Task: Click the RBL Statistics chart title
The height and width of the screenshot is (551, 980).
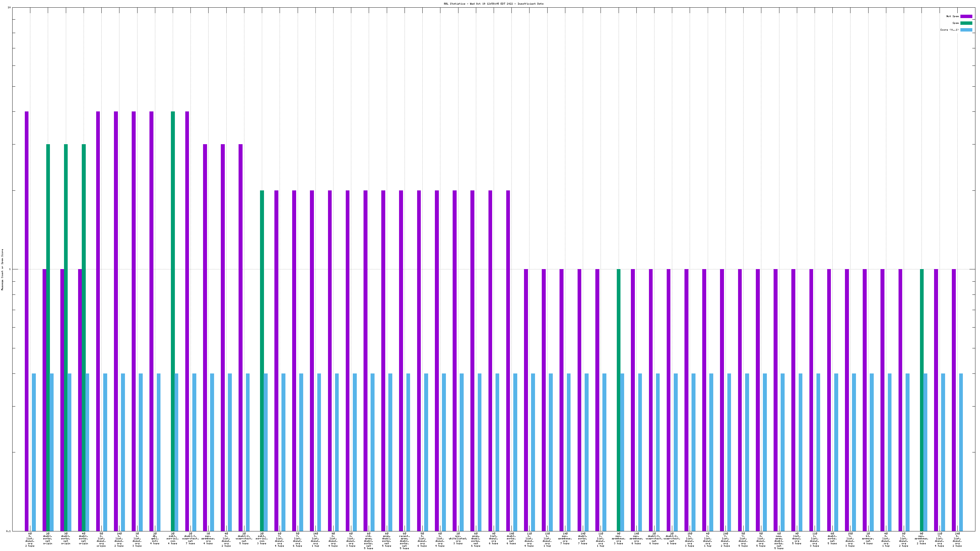Action: pos(493,4)
